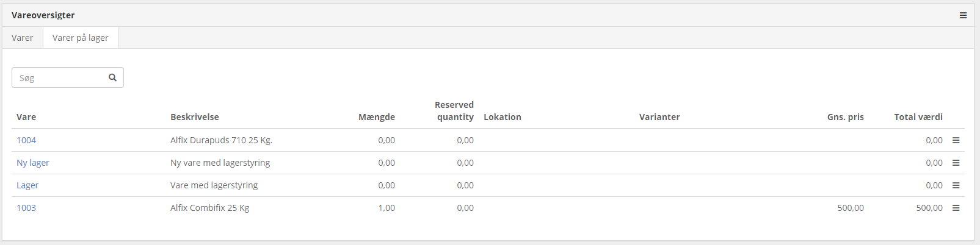Click the search magnifier icon

112,77
